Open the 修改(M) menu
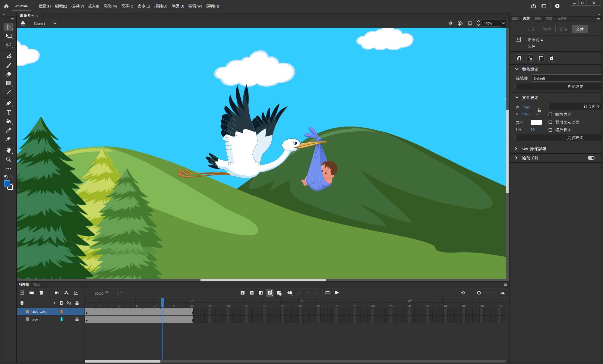 point(110,6)
